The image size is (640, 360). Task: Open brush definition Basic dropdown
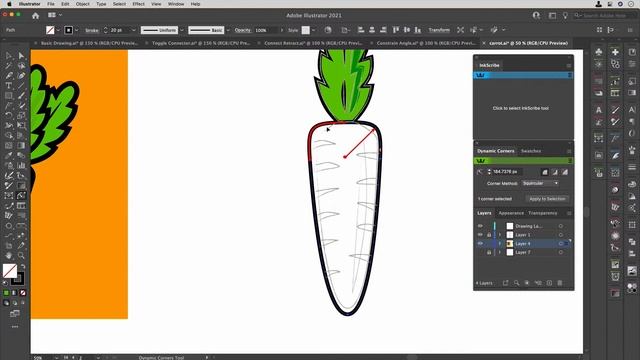click(228, 30)
